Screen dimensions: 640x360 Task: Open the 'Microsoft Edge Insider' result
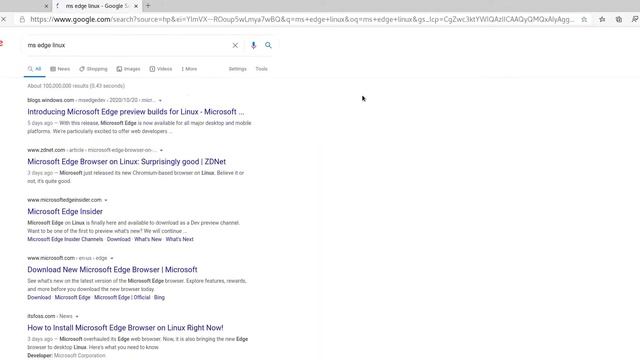[65, 211]
